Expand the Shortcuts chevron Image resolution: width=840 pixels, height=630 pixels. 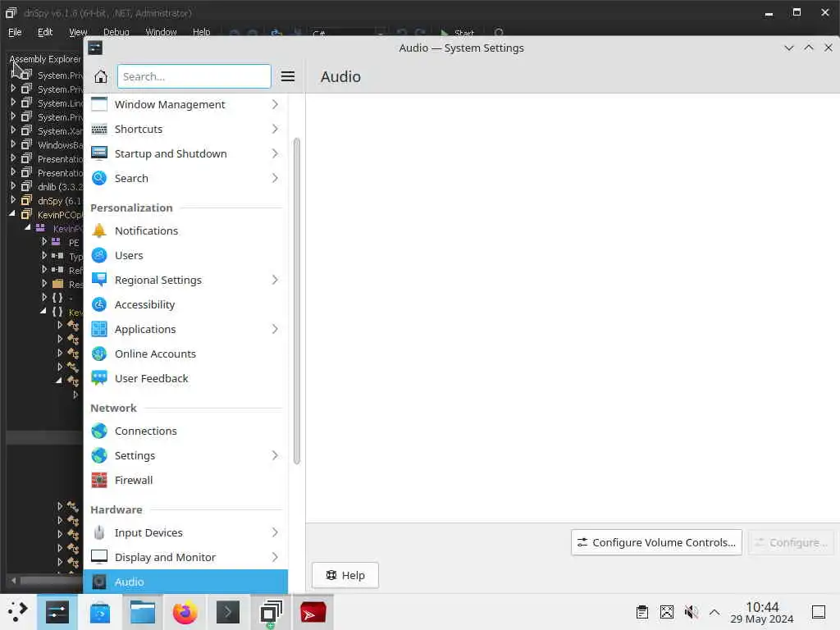(x=275, y=129)
